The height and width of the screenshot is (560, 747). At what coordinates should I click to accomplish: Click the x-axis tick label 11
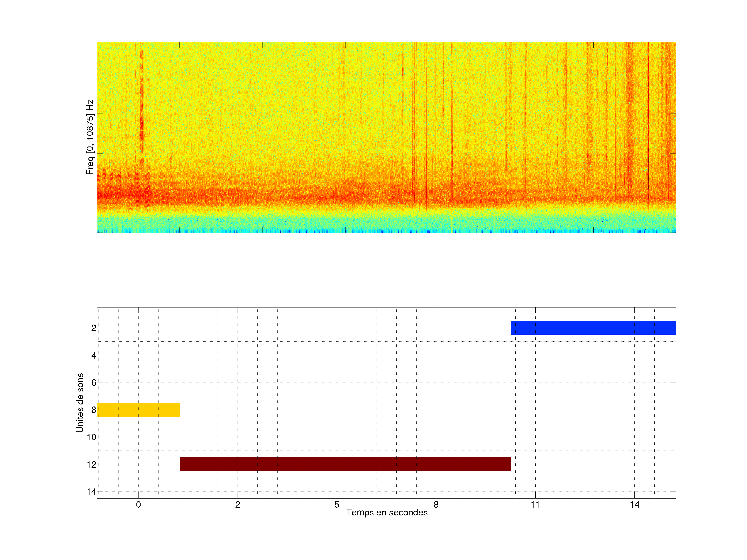pyautogui.click(x=535, y=505)
